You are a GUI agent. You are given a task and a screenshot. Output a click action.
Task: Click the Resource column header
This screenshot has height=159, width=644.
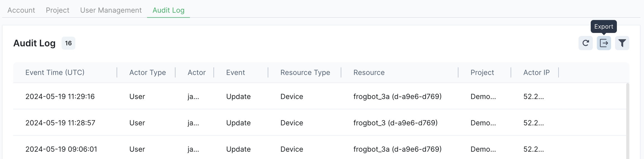(x=369, y=72)
